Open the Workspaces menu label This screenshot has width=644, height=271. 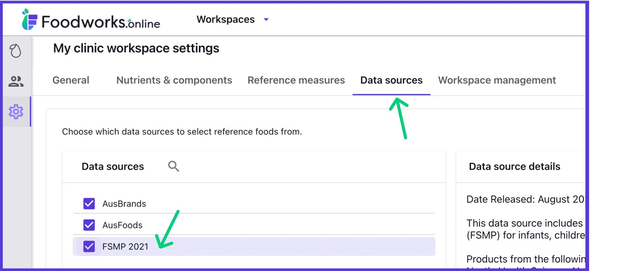tap(226, 20)
